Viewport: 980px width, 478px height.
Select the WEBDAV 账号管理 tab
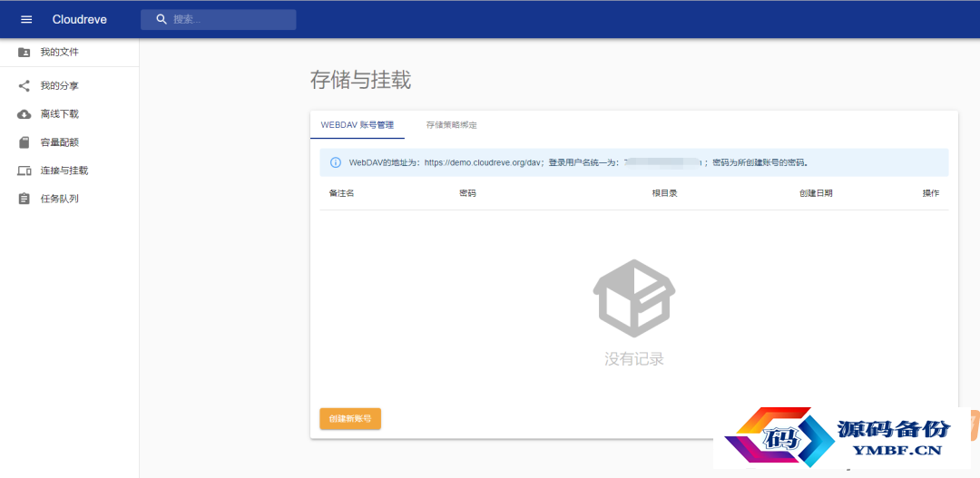point(358,125)
